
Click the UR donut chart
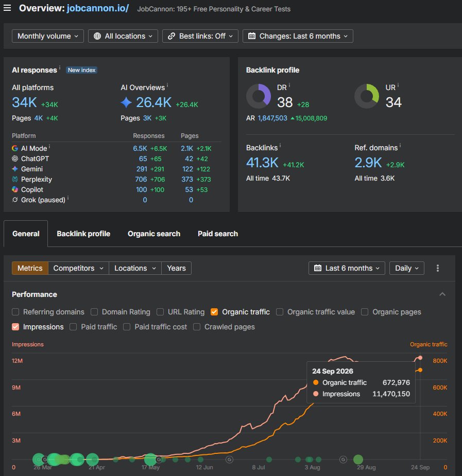[x=367, y=96]
